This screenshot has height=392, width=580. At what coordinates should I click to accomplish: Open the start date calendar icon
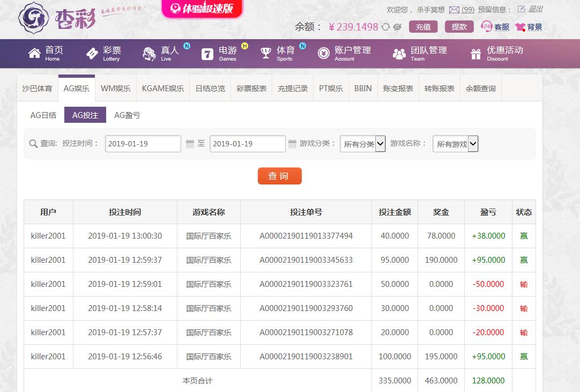190,144
